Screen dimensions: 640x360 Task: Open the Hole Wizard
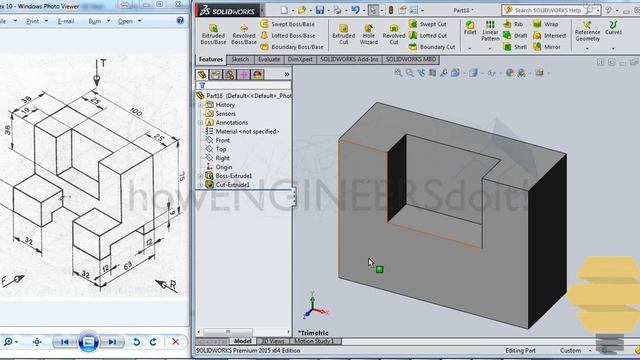[x=369, y=34]
